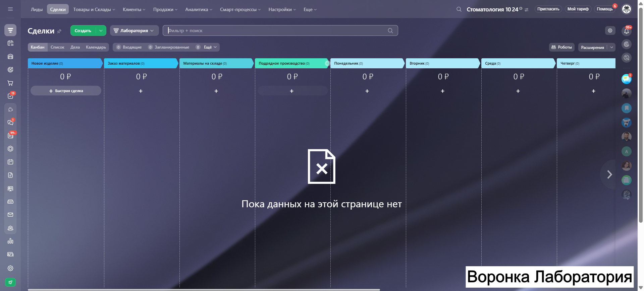The width and height of the screenshot is (644, 291).
Task: Switch to the Список view
Action: (x=57, y=47)
